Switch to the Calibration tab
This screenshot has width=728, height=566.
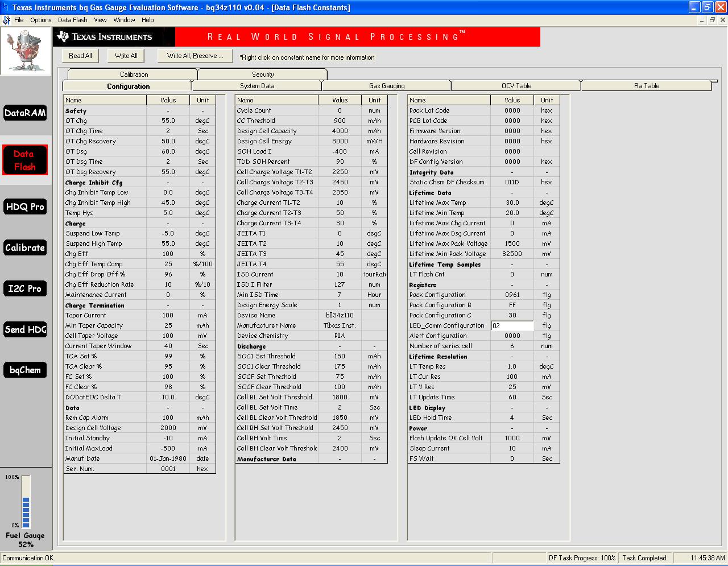[134, 75]
